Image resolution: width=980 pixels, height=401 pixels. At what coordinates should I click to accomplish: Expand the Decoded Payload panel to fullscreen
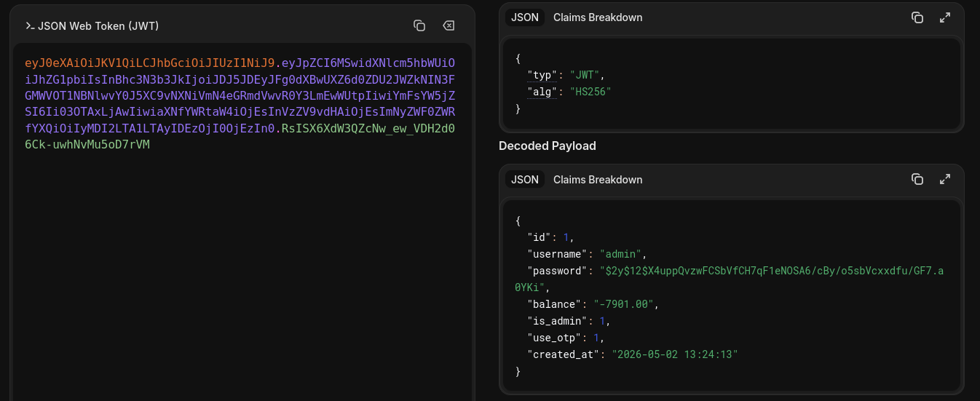tap(945, 179)
